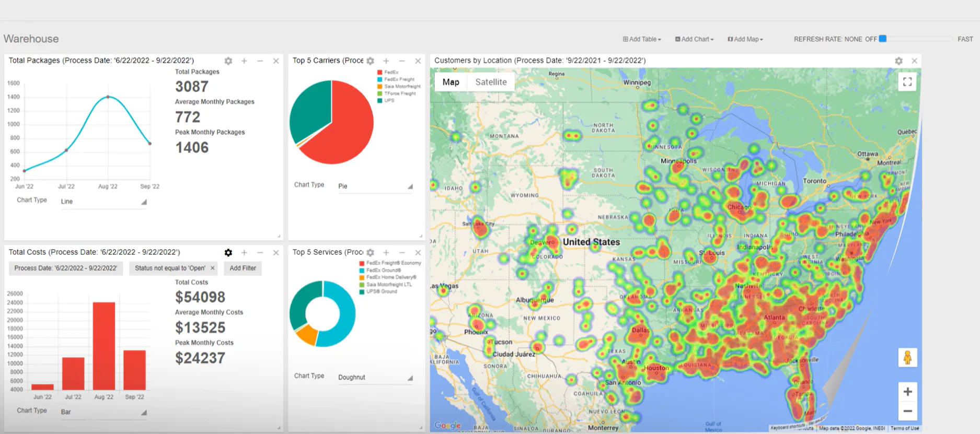Toggle fullscreen view on the map

pyautogui.click(x=907, y=81)
